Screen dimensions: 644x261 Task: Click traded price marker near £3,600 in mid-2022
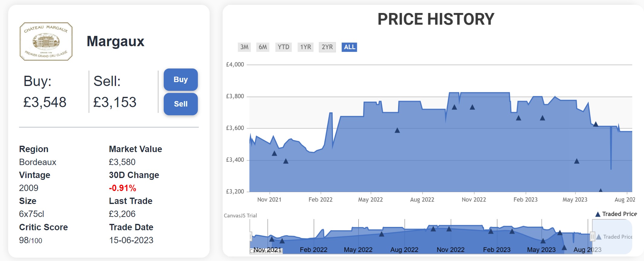[x=397, y=130]
